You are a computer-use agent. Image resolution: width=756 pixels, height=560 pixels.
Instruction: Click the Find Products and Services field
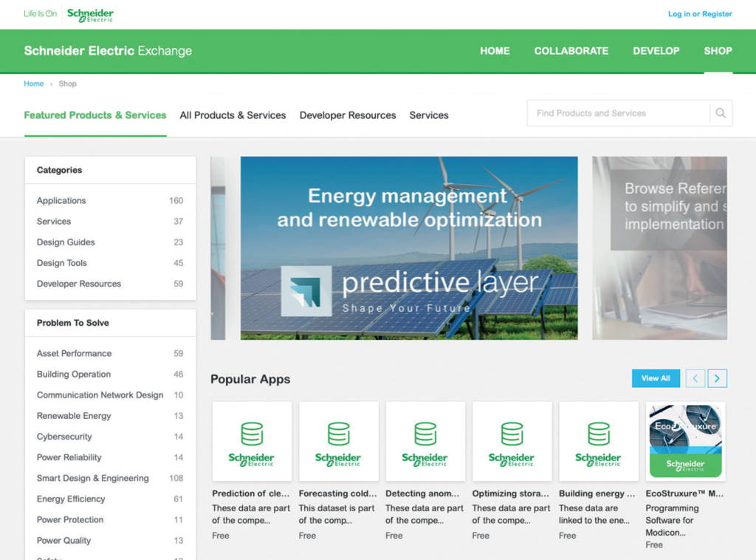[x=618, y=113]
